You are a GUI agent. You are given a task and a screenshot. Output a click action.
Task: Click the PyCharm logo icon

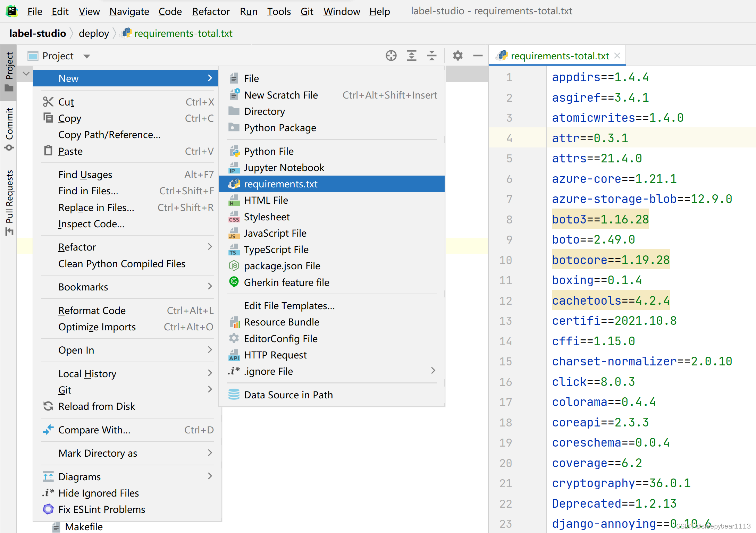pyautogui.click(x=11, y=11)
